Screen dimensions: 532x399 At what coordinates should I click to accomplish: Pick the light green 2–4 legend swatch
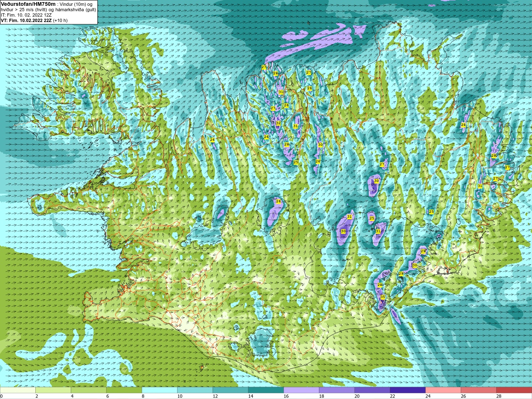[x=53, y=390]
